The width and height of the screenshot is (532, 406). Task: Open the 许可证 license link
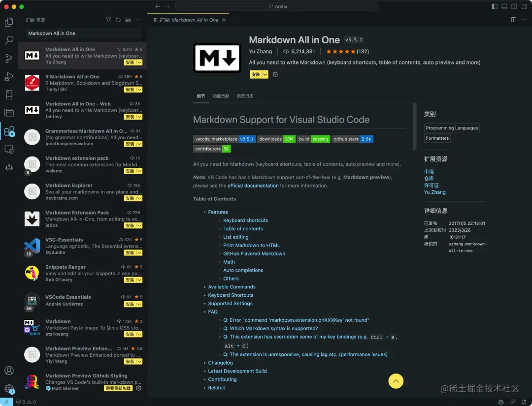tap(431, 186)
